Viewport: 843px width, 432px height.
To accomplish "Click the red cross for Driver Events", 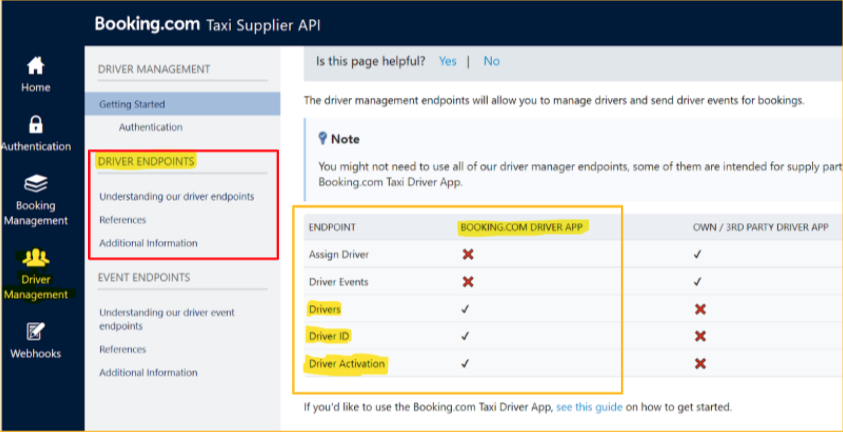I will (468, 282).
